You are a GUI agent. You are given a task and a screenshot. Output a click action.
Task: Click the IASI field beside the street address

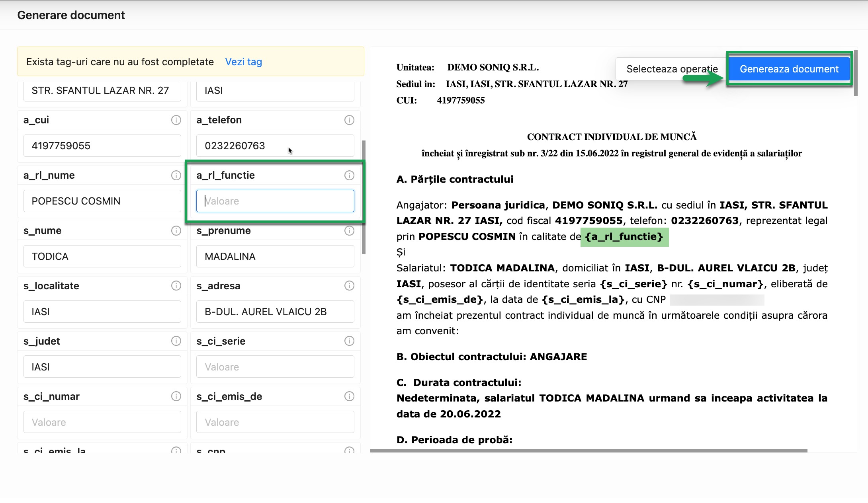[275, 91]
